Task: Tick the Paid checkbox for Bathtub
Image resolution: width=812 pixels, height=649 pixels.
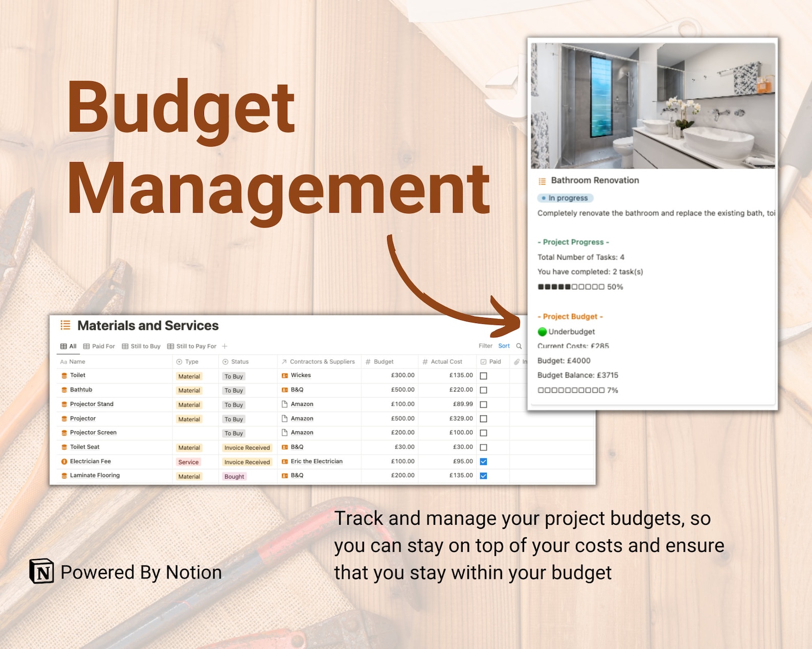Action: [483, 390]
